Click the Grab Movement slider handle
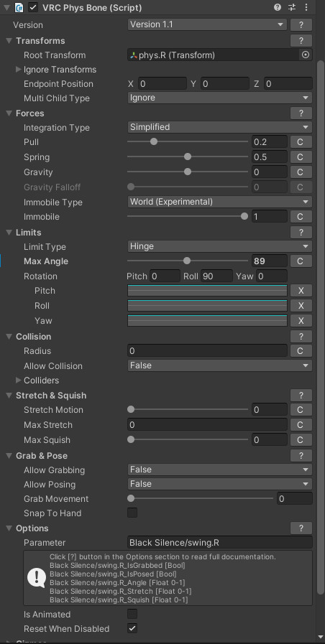 pos(131,498)
